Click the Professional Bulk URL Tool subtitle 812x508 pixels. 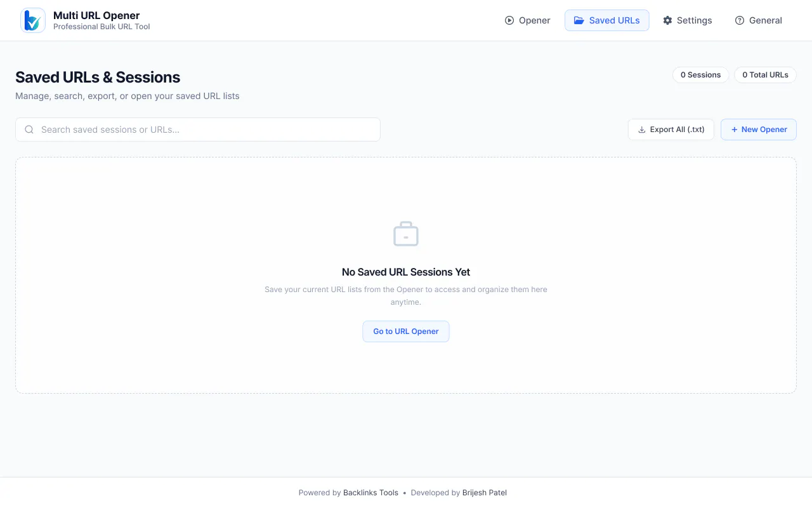click(101, 27)
